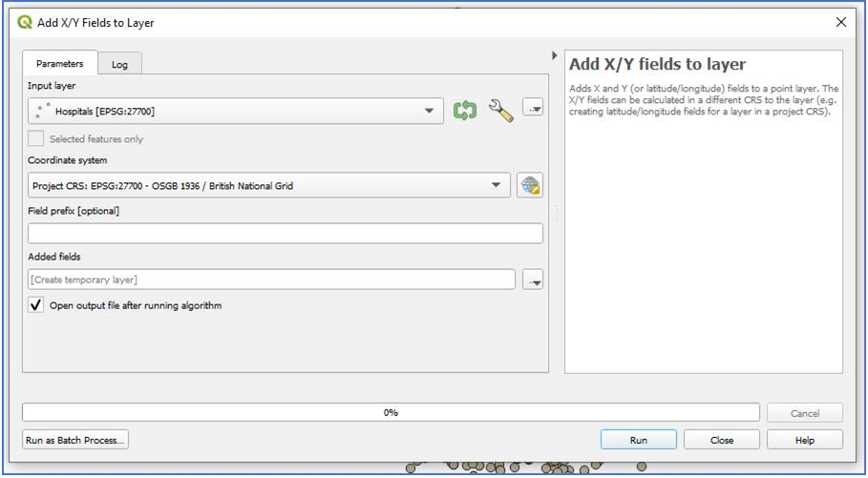The image size is (868, 478).
Task: Close the dialog with the X button
Action: point(841,23)
